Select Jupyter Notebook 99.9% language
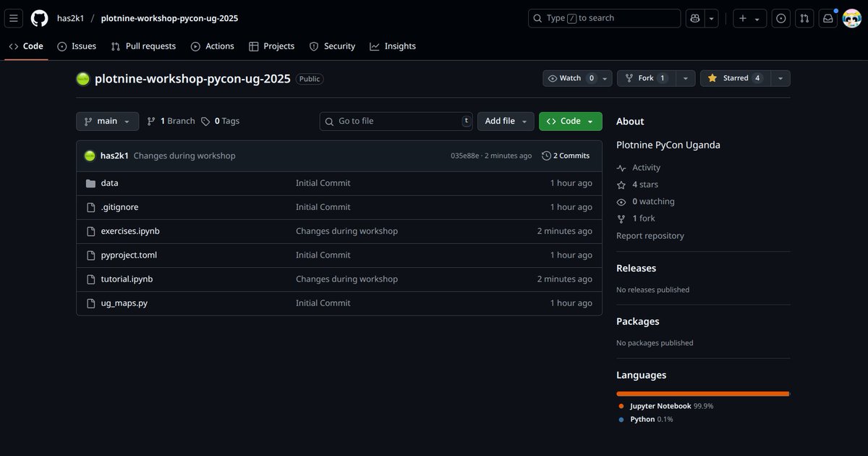This screenshot has width=868, height=456. (666, 406)
